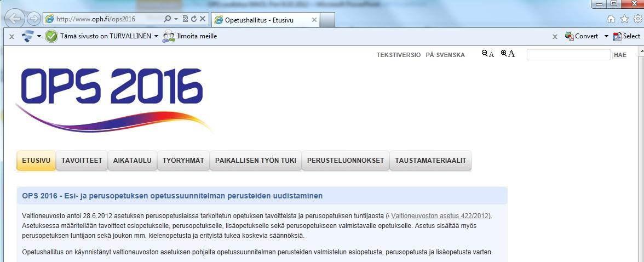Image resolution: width=644 pixels, height=262 pixels.
Task: Open 'Valtioneuvoston asetus 422/2012' link
Action: point(440,216)
